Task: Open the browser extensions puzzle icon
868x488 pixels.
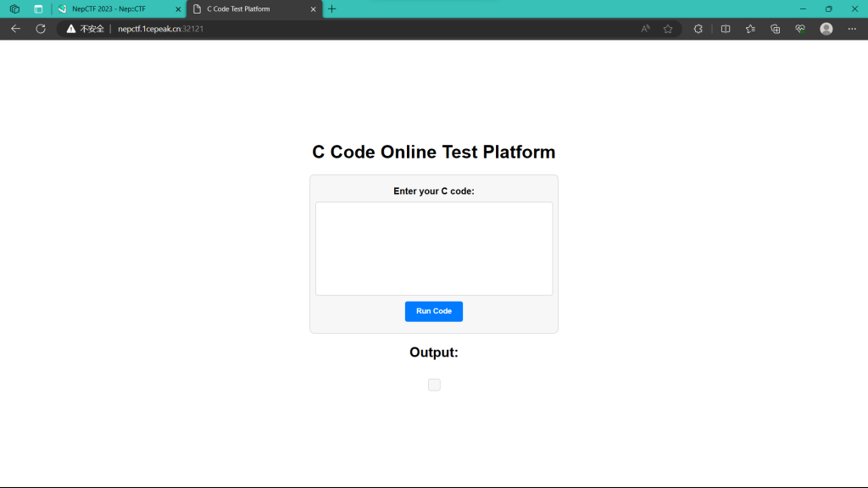Action: coord(698,29)
